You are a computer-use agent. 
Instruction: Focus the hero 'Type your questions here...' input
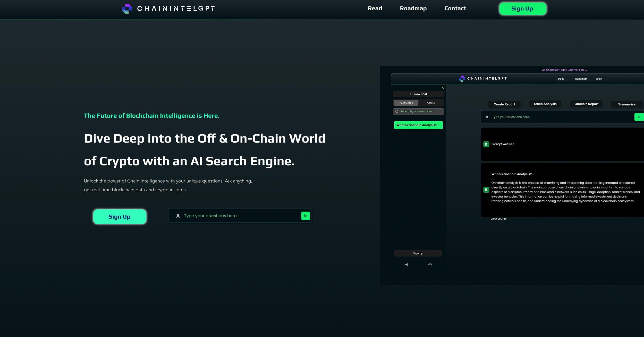(240, 216)
